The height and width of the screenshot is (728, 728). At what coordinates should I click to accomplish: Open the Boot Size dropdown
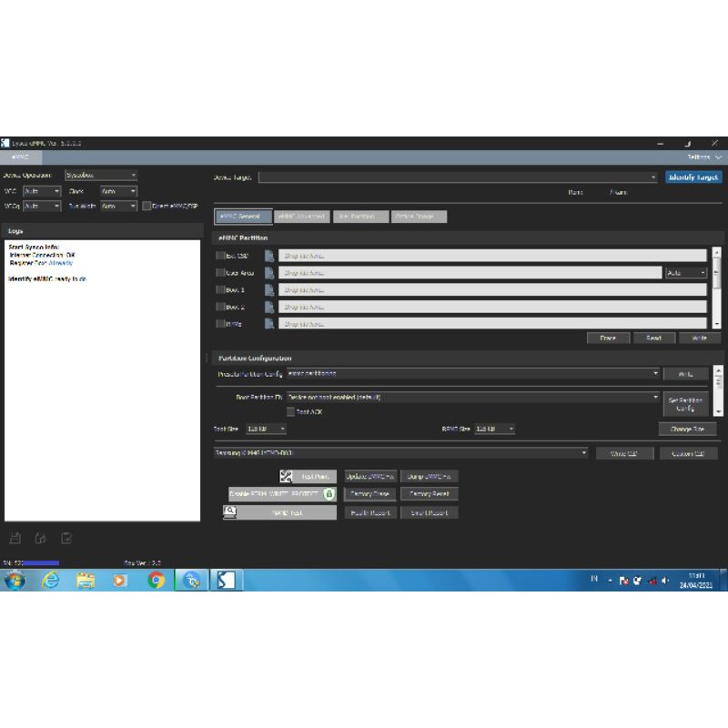266,429
